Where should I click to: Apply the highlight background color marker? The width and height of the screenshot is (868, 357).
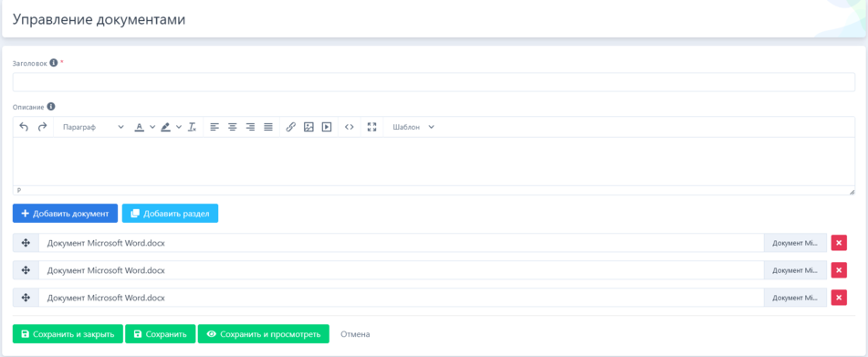click(x=165, y=127)
